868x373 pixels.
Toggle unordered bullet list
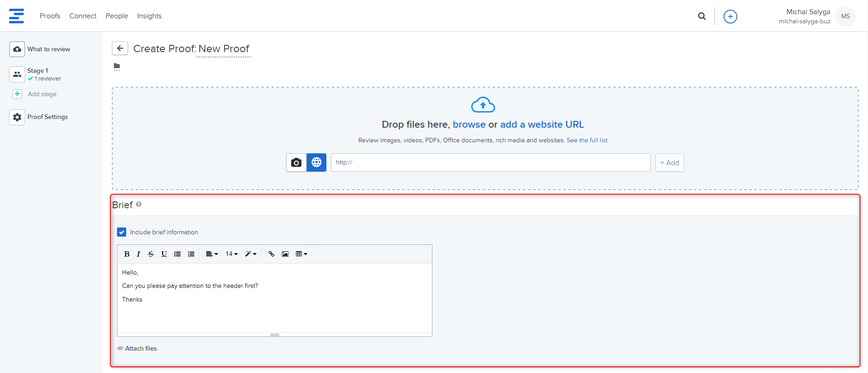coord(177,254)
